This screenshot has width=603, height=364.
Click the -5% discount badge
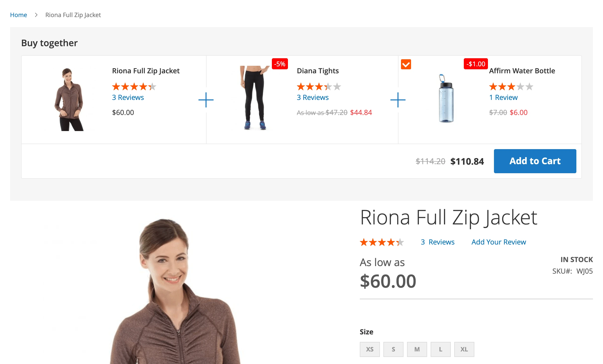tap(280, 64)
